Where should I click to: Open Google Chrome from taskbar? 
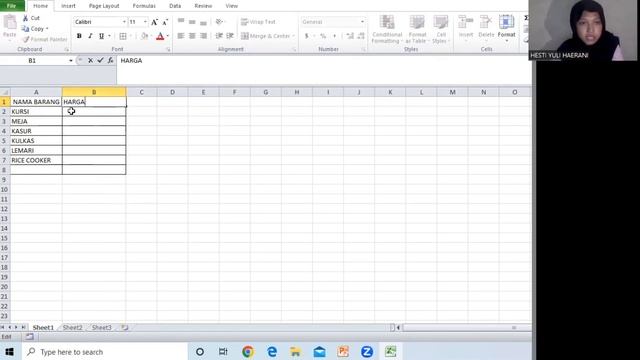tap(248, 351)
